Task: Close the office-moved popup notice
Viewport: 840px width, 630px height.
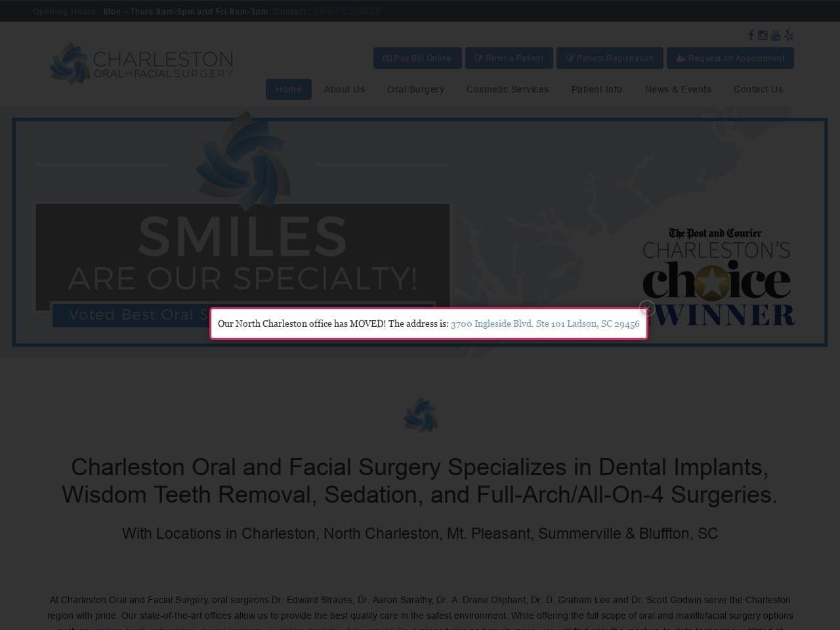Action: click(646, 308)
